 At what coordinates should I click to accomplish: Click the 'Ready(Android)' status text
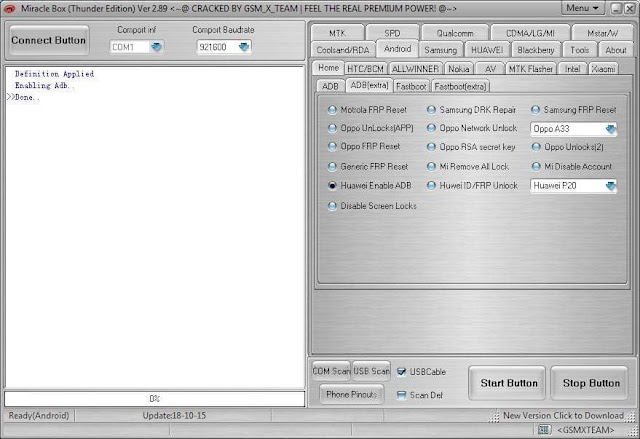coord(39,416)
